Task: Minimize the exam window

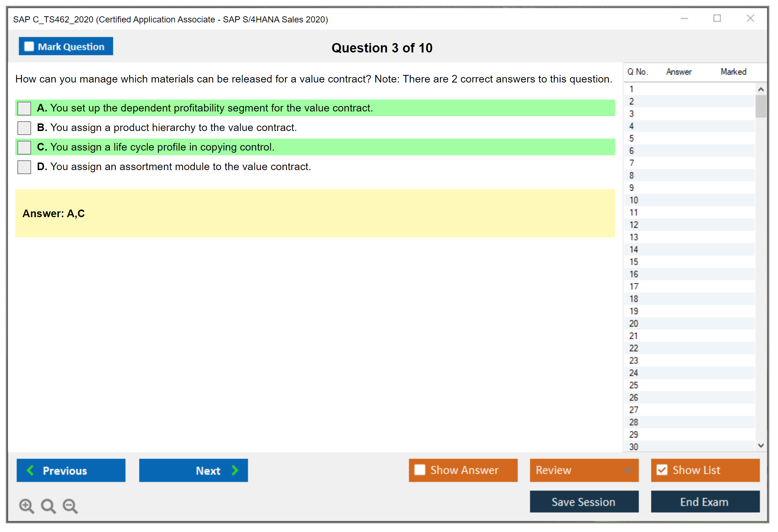Action: coord(684,18)
